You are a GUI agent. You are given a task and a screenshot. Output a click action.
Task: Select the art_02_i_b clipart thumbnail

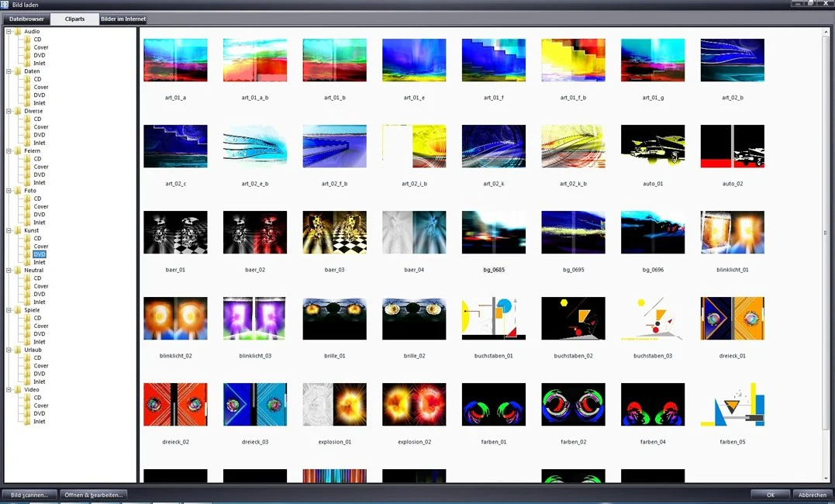(x=414, y=147)
